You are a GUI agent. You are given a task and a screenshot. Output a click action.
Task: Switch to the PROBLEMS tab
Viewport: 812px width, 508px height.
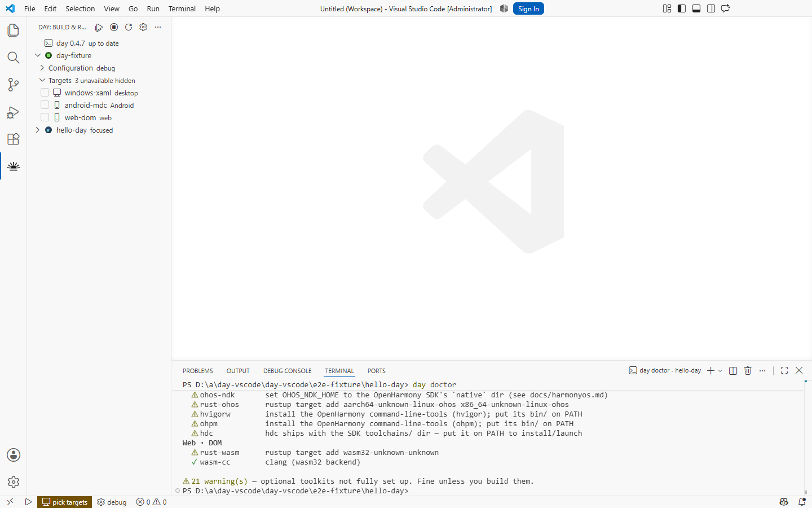(198, 371)
